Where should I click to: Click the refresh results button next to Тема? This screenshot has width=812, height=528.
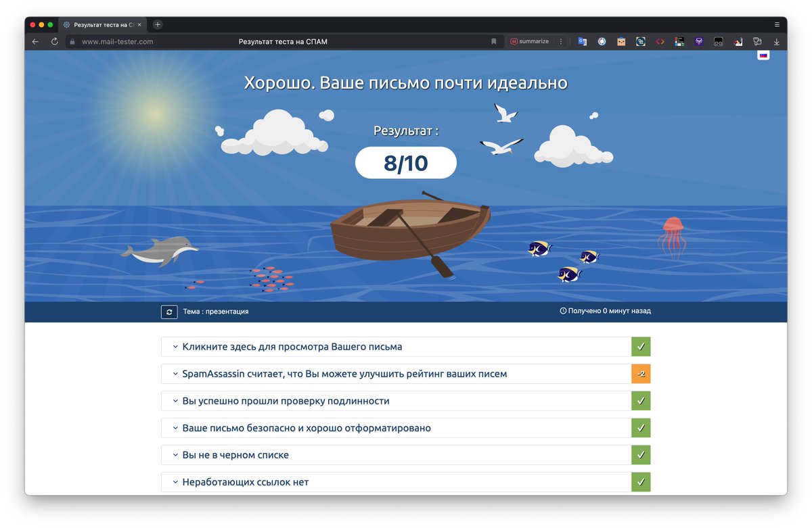click(169, 312)
